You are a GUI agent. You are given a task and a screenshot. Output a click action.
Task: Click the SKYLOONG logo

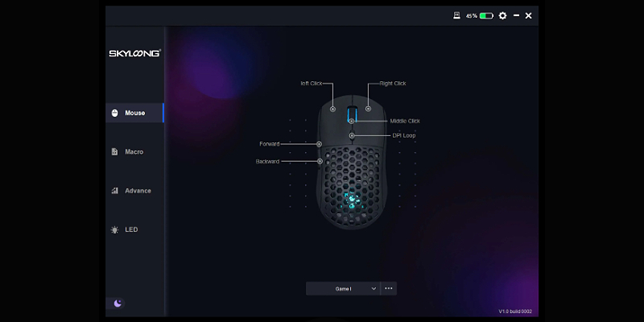(134, 54)
